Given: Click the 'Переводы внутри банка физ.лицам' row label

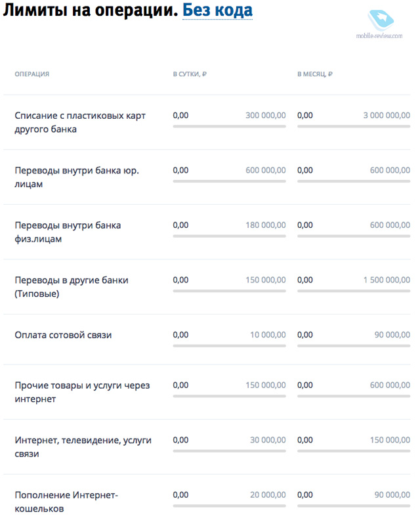Looking at the screenshot, I should tap(68, 232).
